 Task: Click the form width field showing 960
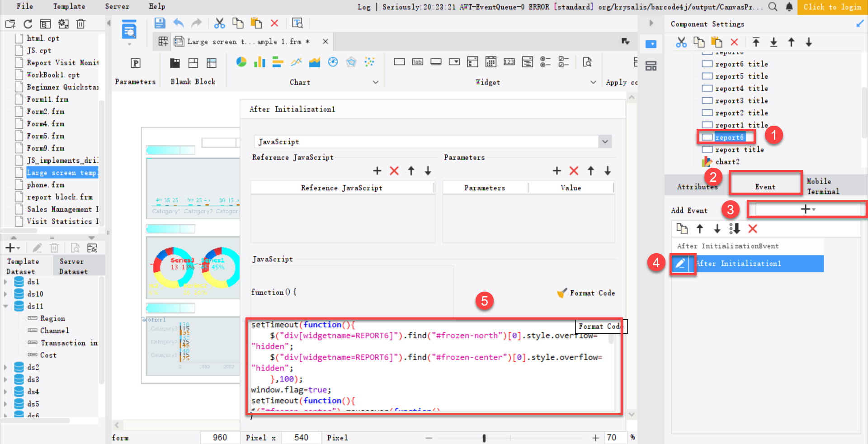[x=220, y=437]
